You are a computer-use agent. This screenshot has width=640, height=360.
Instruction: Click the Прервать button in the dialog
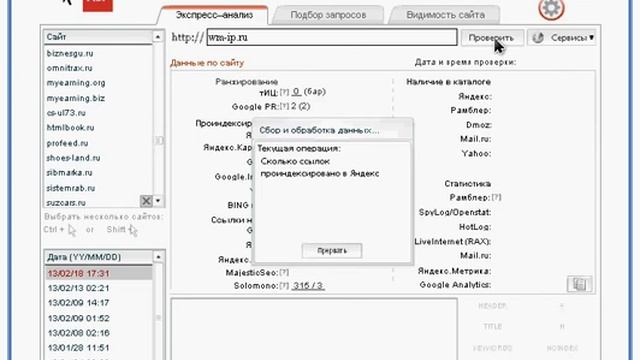331,251
